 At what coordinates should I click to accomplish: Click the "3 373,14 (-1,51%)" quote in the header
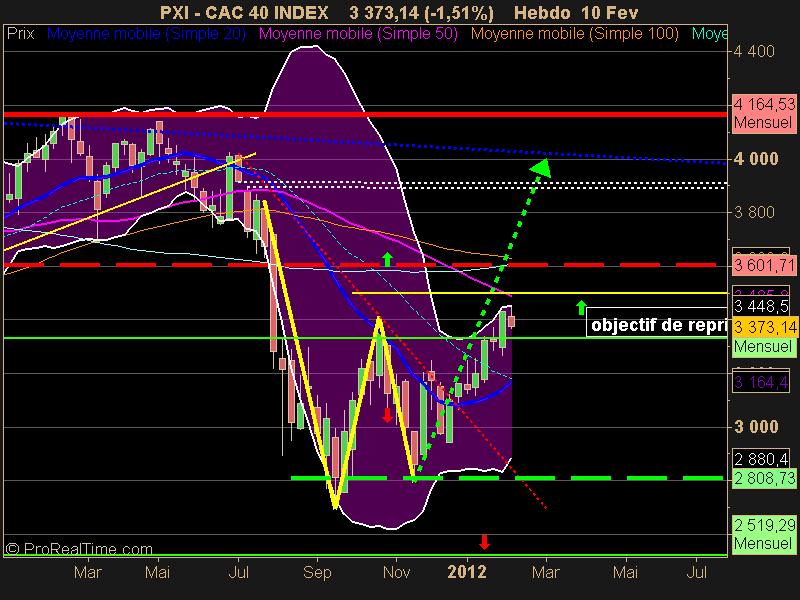[x=421, y=12]
